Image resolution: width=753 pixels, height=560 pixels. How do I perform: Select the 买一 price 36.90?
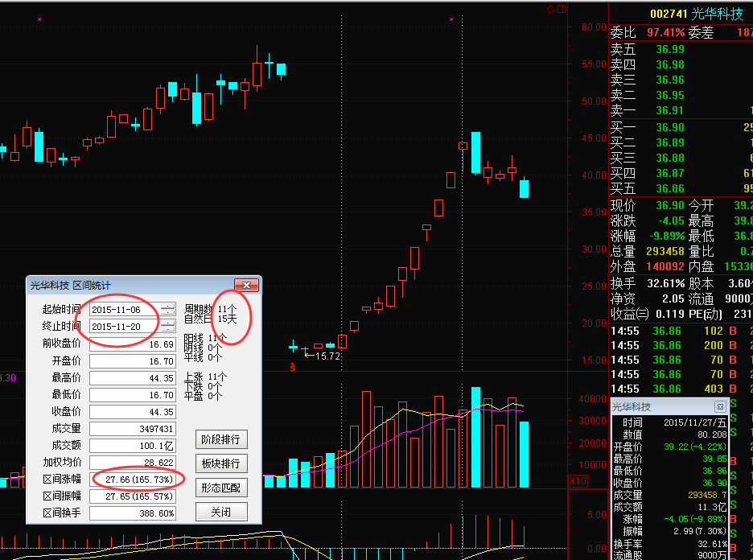[x=670, y=127]
